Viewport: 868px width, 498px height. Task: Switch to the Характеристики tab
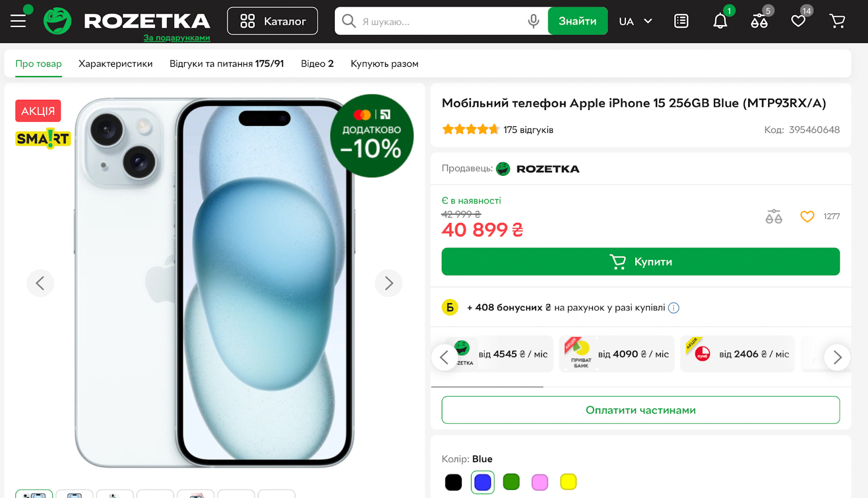tap(116, 64)
